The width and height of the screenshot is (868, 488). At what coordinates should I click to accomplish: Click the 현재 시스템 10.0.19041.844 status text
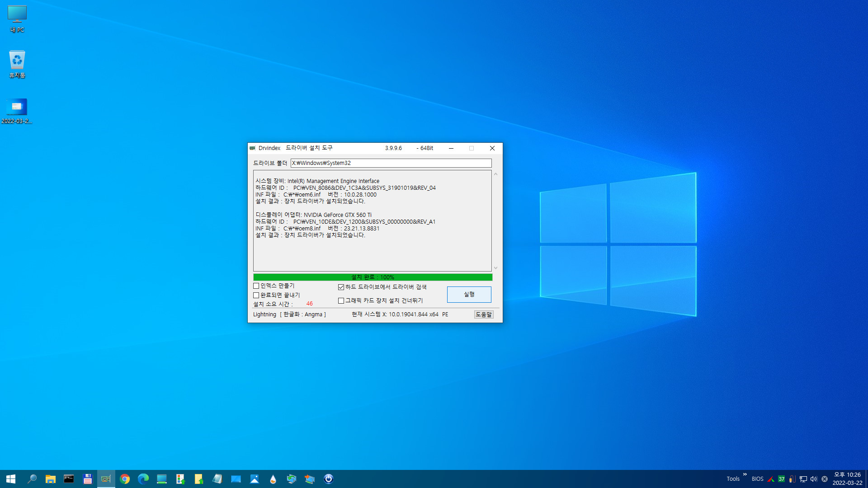point(400,314)
